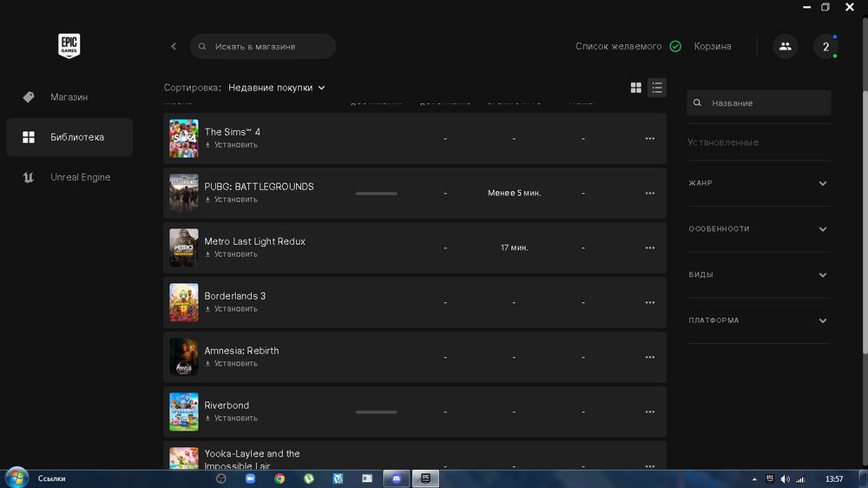Click the 17 мин. playtime text
This screenshot has width=868, height=488.
pos(514,247)
